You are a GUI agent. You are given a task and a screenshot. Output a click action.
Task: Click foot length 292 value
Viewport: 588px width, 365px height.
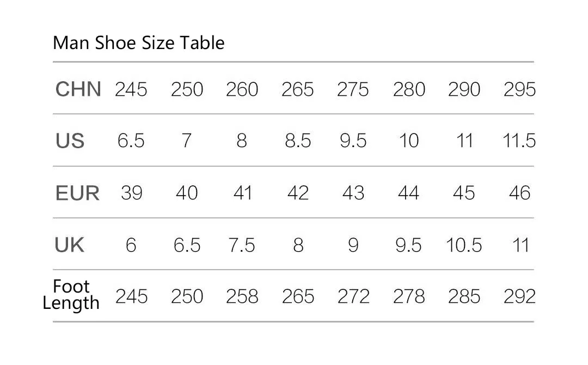pos(520,297)
